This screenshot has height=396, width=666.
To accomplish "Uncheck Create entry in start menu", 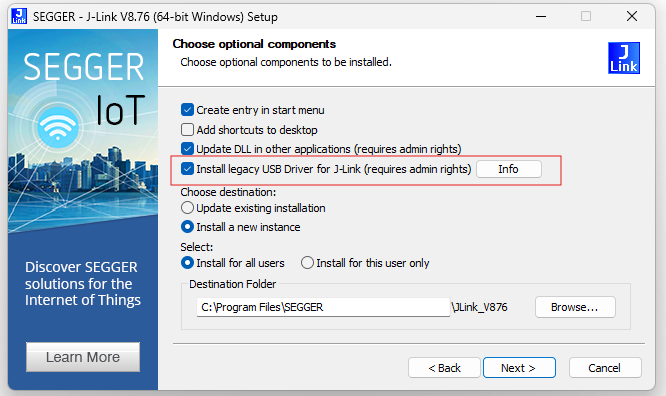I will pyautogui.click(x=187, y=110).
